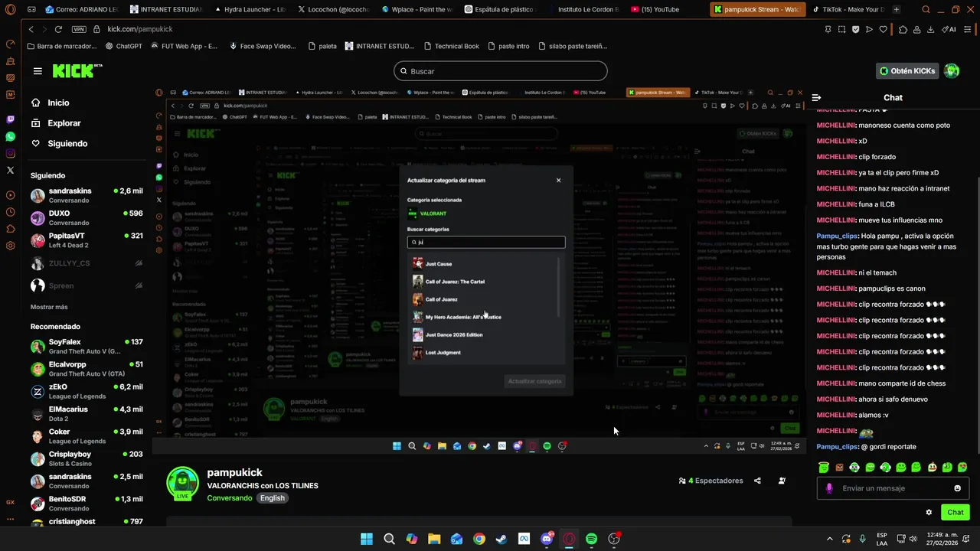Open ChatGPT bookmark
Screen dimensions: 980x551
coord(123,46)
